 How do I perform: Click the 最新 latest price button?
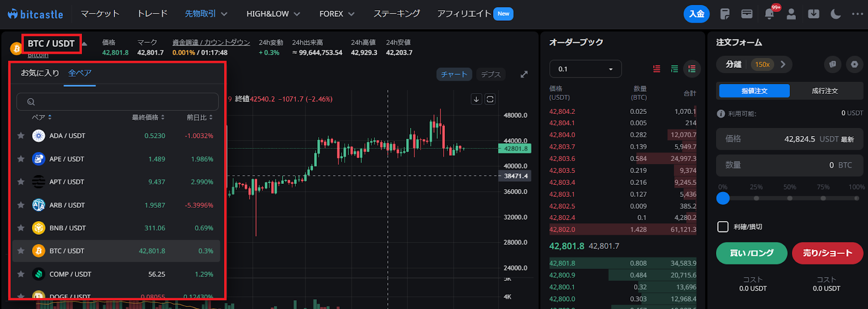coord(847,139)
